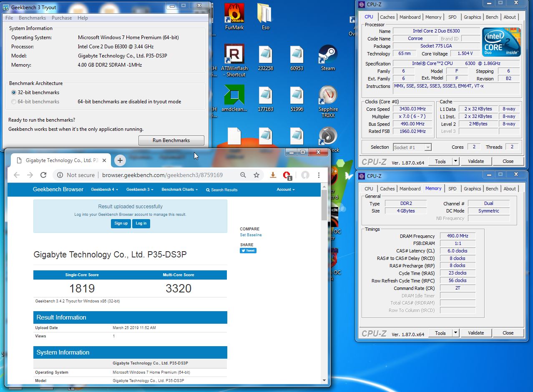Switch to SPD tab in upper CPU-Z
This screenshot has width=533, height=392.
coord(452,17)
